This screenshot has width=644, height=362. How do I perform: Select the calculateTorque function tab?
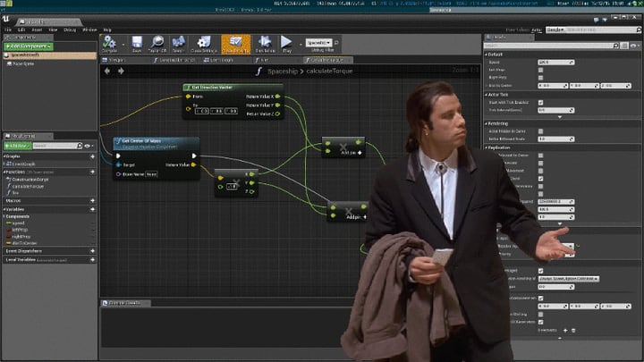327,60
